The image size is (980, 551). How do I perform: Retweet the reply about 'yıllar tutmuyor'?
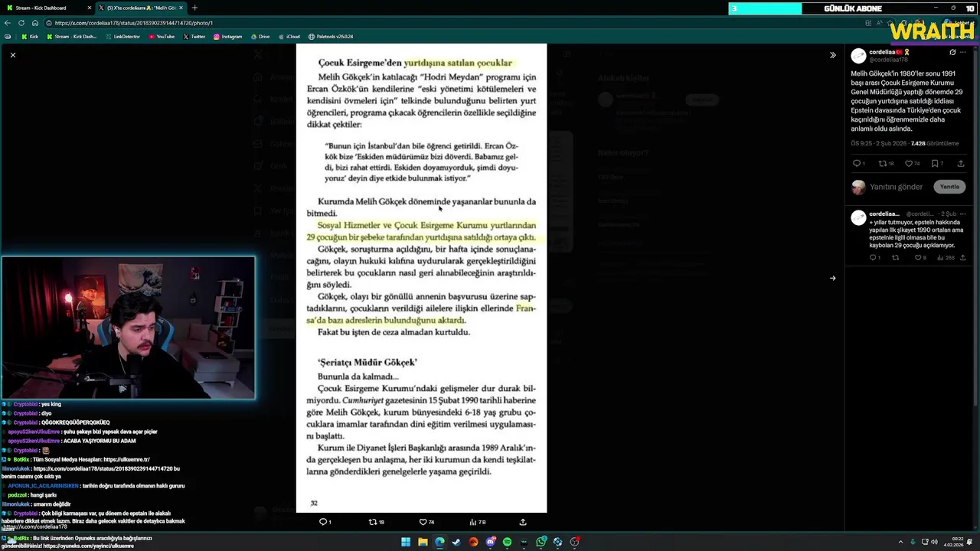pos(896,258)
